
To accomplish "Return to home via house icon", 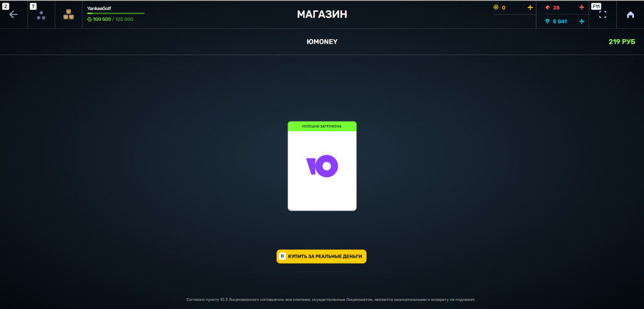I will point(630,15).
